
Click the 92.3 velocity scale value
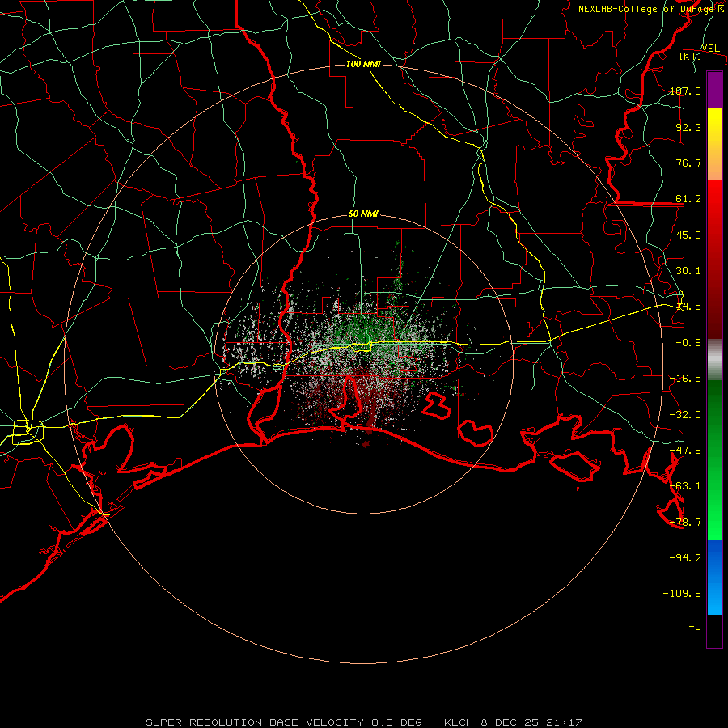688,127
